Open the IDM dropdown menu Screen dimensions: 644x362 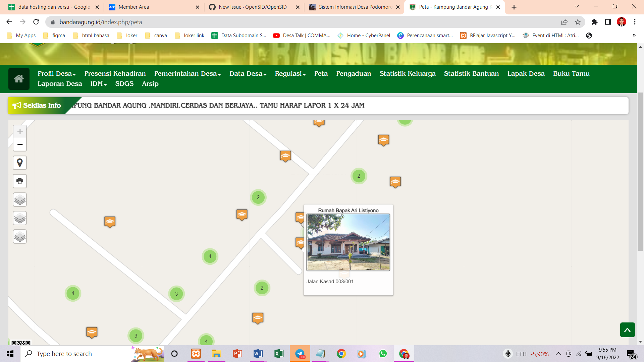[98, 84]
